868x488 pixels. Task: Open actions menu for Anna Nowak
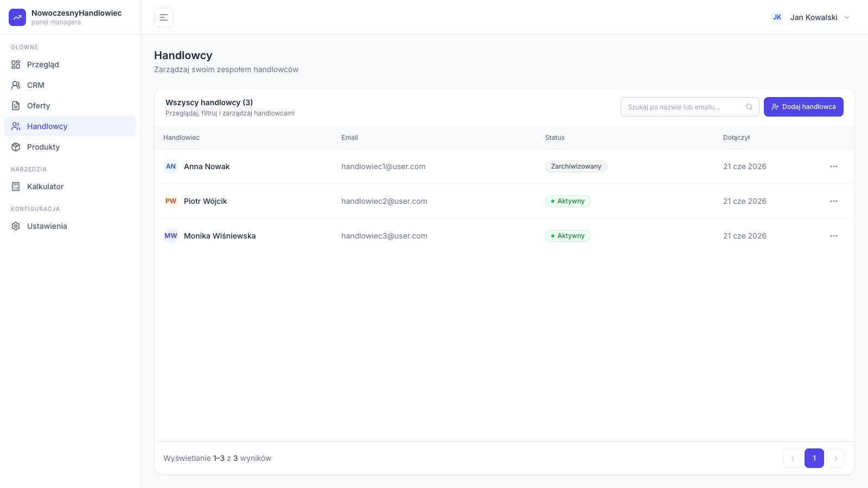click(x=834, y=166)
